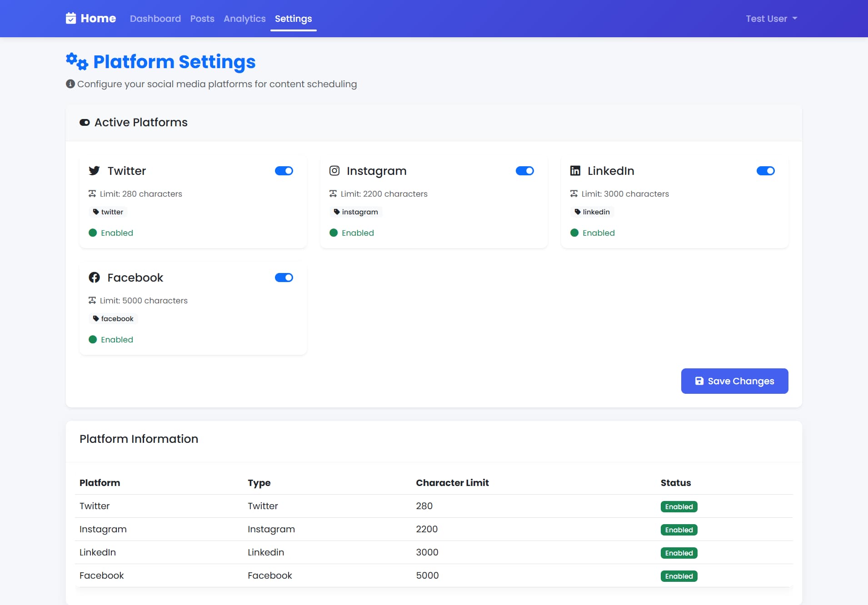Click the gear icon beside Platform Settings

tap(75, 62)
